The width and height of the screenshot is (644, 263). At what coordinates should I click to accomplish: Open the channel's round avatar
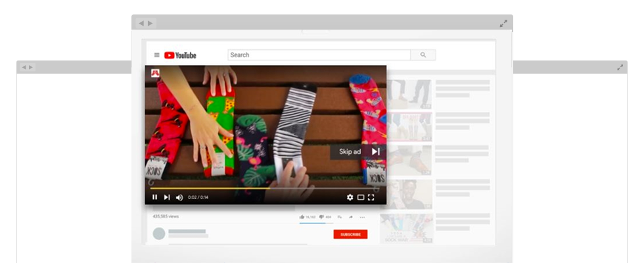pos(159,234)
